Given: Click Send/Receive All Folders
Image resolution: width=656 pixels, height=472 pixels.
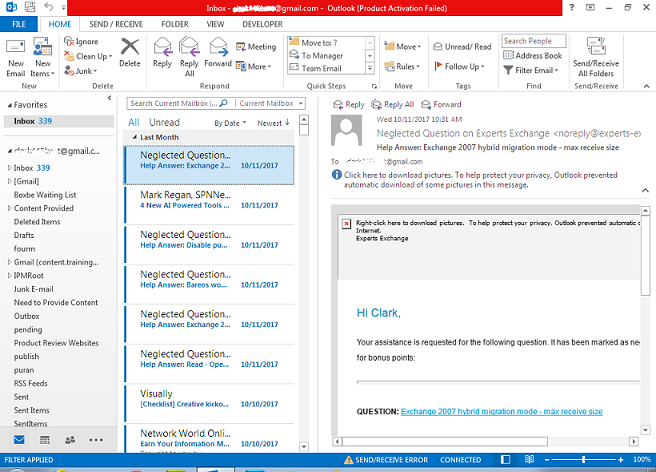Looking at the screenshot, I should coord(596,58).
